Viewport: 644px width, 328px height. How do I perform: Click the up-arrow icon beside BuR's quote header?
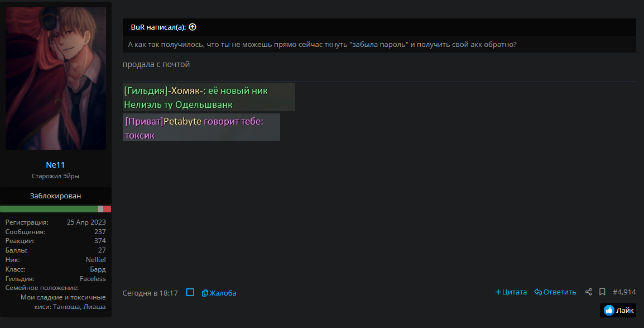pyautogui.click(x=193, y=27)
